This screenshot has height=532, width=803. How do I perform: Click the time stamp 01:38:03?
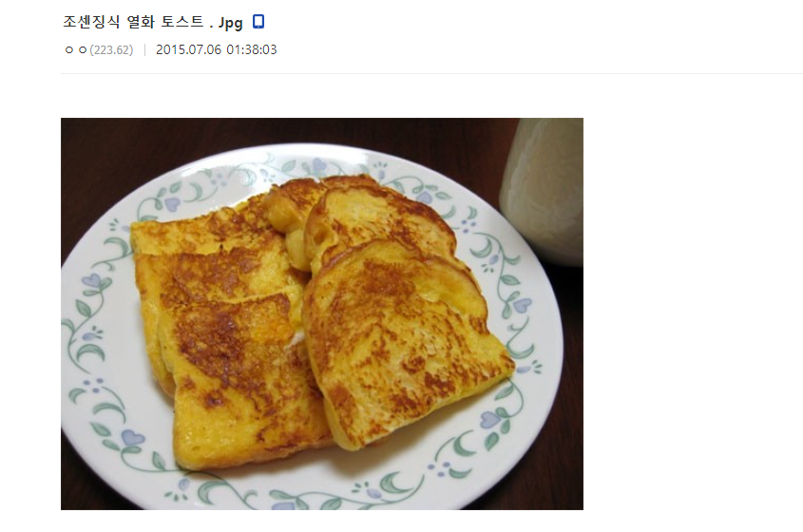(252, 49)
